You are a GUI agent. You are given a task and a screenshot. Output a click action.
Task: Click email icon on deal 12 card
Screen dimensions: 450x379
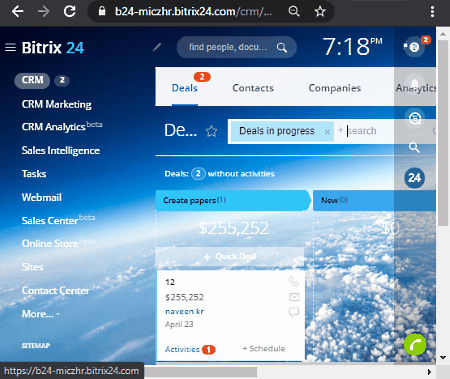(x=294, y=297)
